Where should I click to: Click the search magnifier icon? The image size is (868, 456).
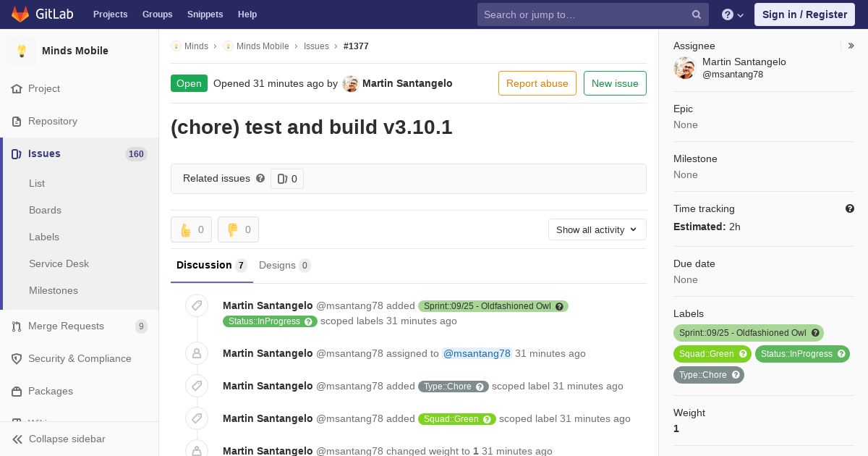(697, 14)
